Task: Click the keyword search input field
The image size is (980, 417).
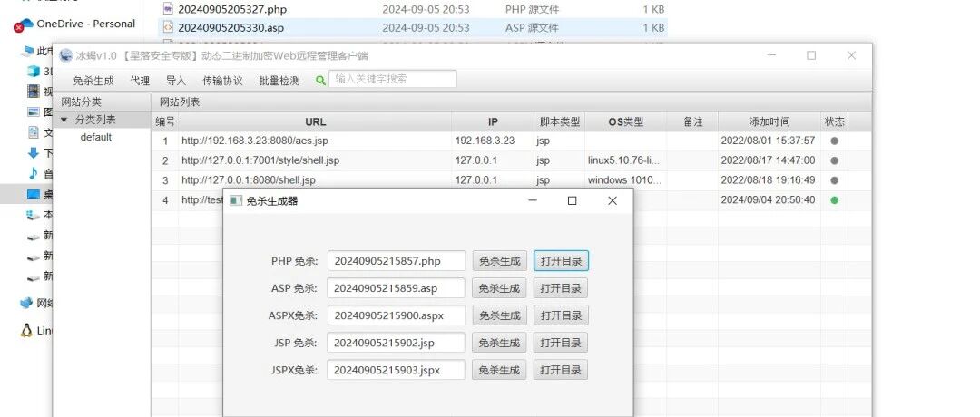Action: point(393,79)
